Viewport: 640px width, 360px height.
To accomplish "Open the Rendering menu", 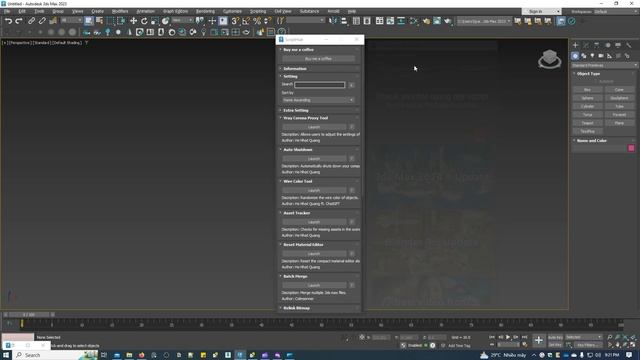I will point(205,11).
